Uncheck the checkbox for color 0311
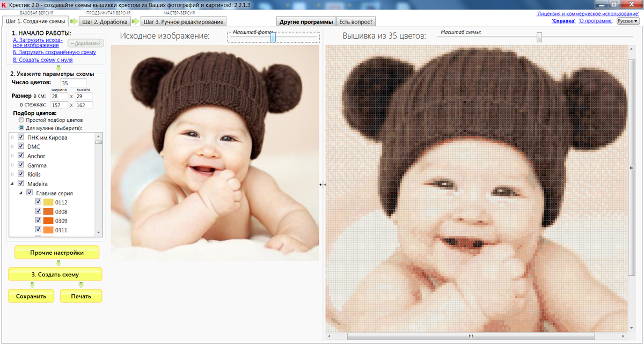Viewport: 644px width, 345px height. [38, 230]
